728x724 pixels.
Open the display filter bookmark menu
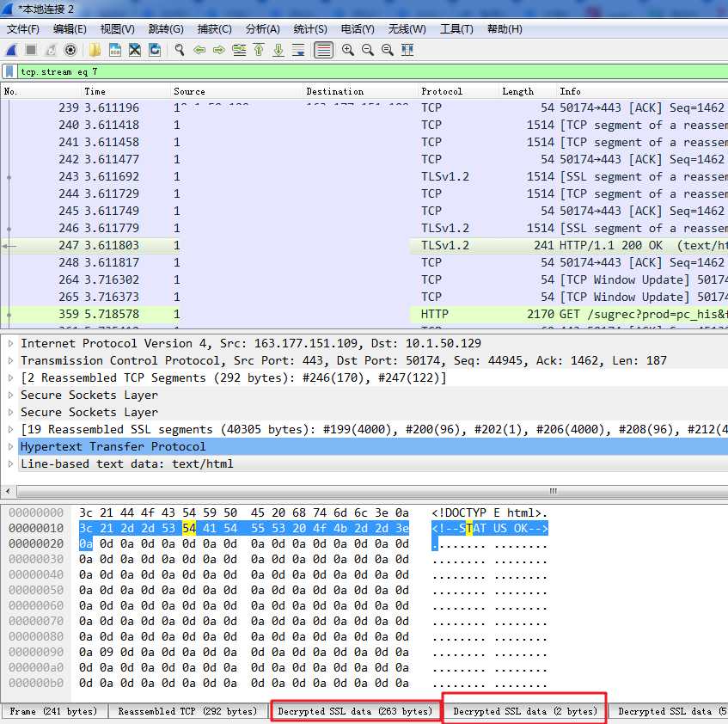(x=9, y=71)
